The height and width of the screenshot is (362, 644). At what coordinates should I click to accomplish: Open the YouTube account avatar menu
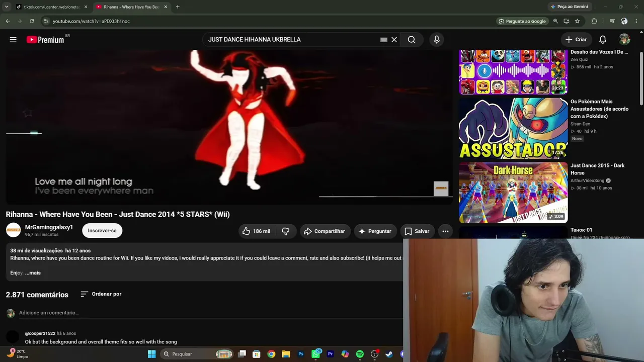click(624, 40)
